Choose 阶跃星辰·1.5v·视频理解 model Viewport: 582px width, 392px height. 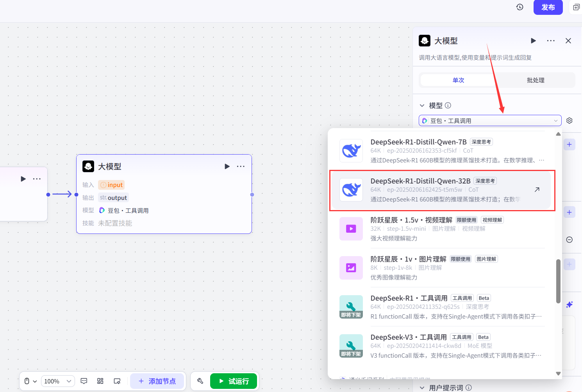point(441,229)
